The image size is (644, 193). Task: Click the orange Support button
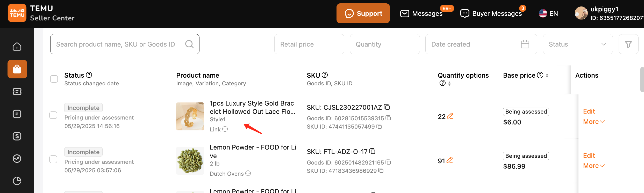pos(363,13)
